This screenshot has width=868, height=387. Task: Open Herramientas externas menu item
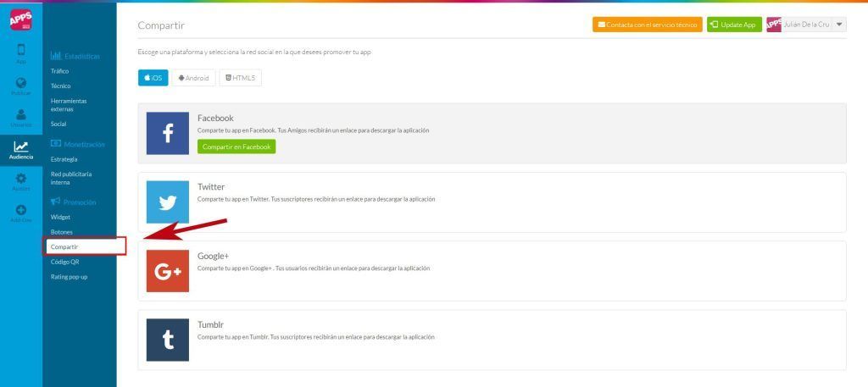click(x=69, y=105)
